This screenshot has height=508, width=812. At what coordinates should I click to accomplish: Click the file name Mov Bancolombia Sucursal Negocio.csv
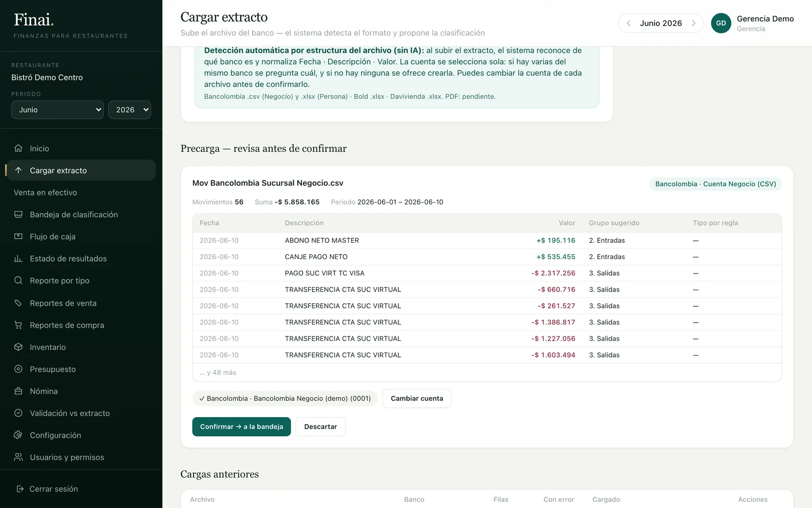click(268, 183)
